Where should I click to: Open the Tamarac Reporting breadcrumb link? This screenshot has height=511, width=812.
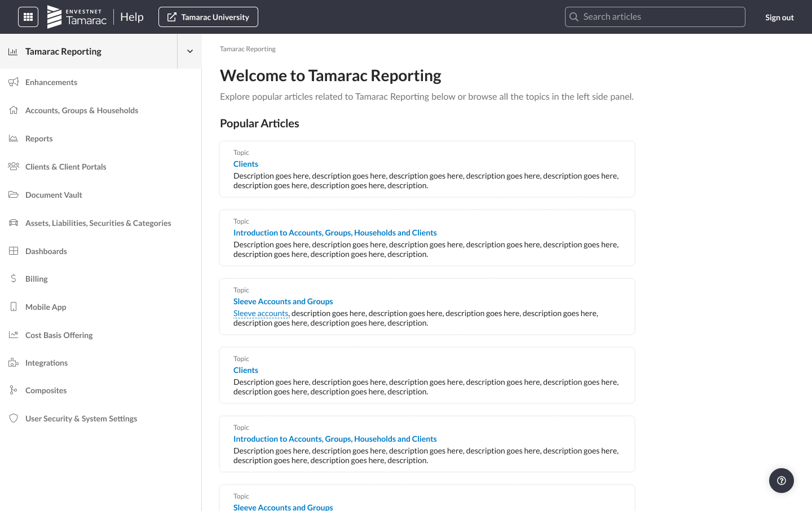tap(248, 49)
